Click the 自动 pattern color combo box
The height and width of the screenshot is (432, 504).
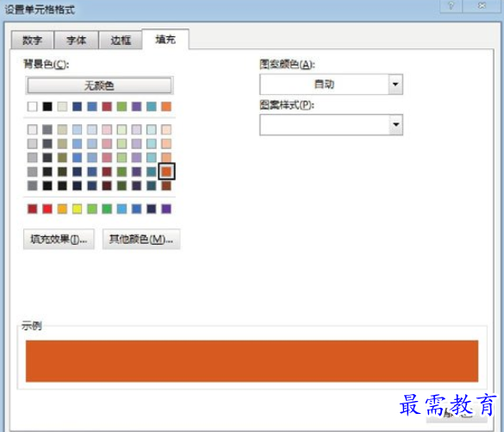[x=331, y=85]
